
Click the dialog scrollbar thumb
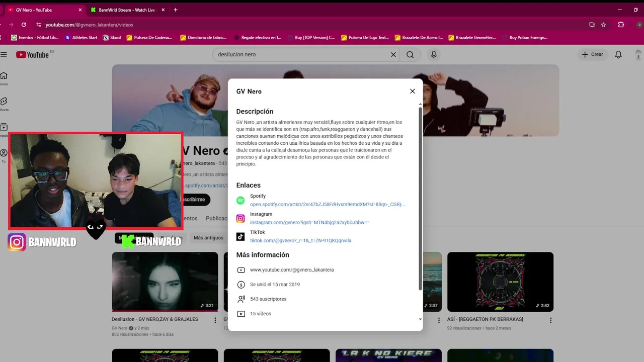pos(420,198)
